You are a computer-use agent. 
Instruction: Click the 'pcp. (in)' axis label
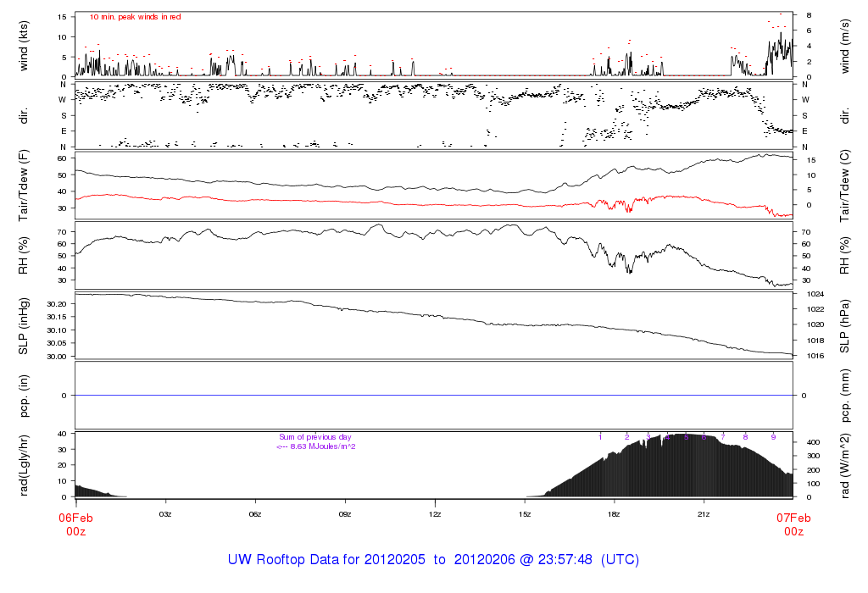24,395
